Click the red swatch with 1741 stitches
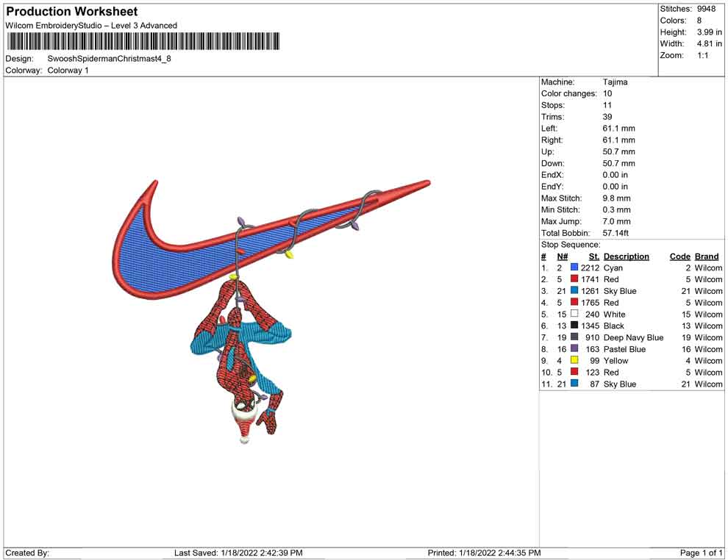This screenshot has width=728, height=560. pos(574,279)
